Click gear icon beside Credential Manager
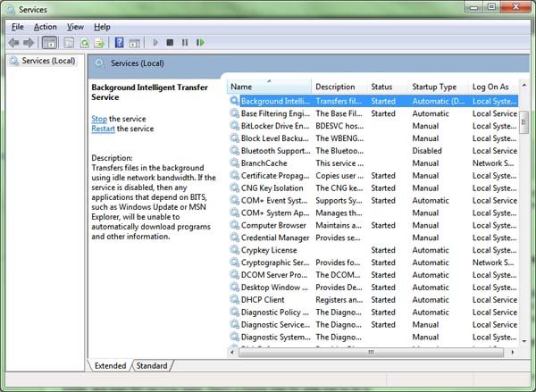This screenshot has height=392, width=536. [234, 238]
